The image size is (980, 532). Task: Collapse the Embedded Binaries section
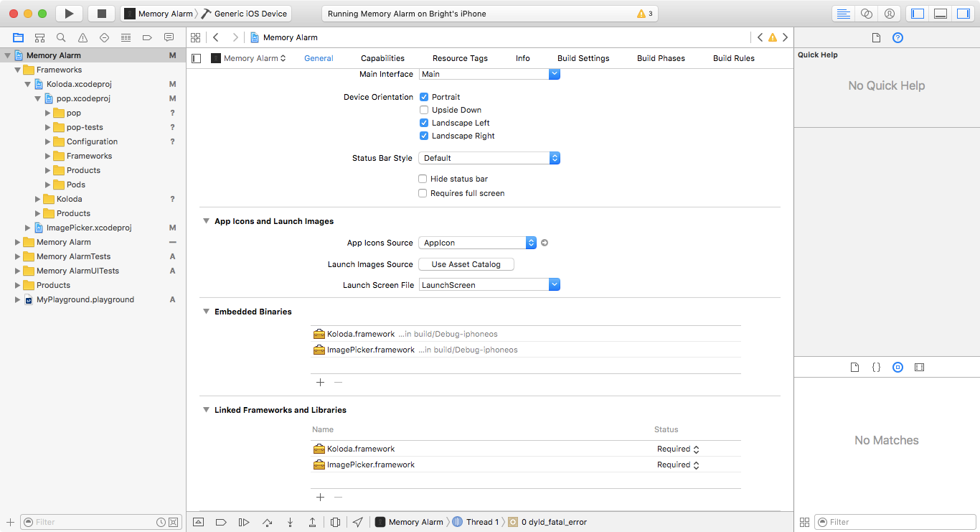pyautogui.click(x=207, y=312)
